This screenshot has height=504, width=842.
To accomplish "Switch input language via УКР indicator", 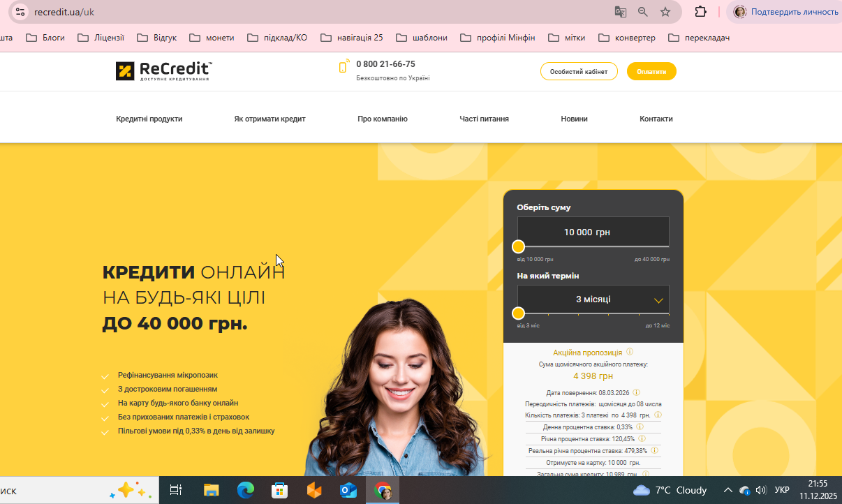I will click(x=782, y=490).
